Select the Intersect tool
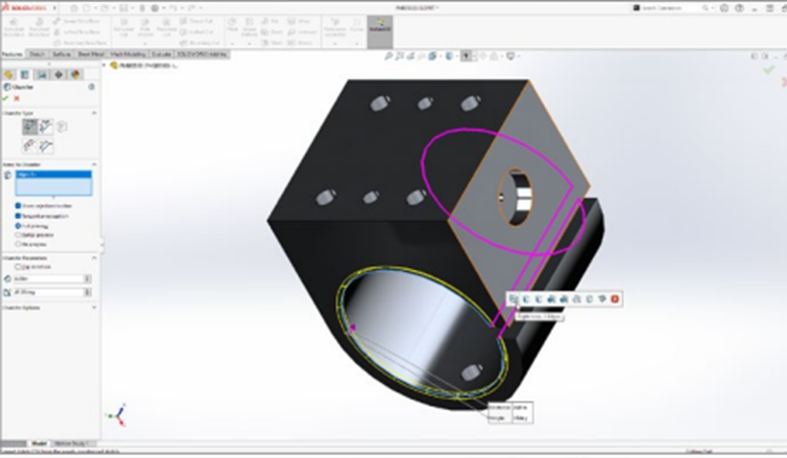787x458 pixels. pos(302,32)
